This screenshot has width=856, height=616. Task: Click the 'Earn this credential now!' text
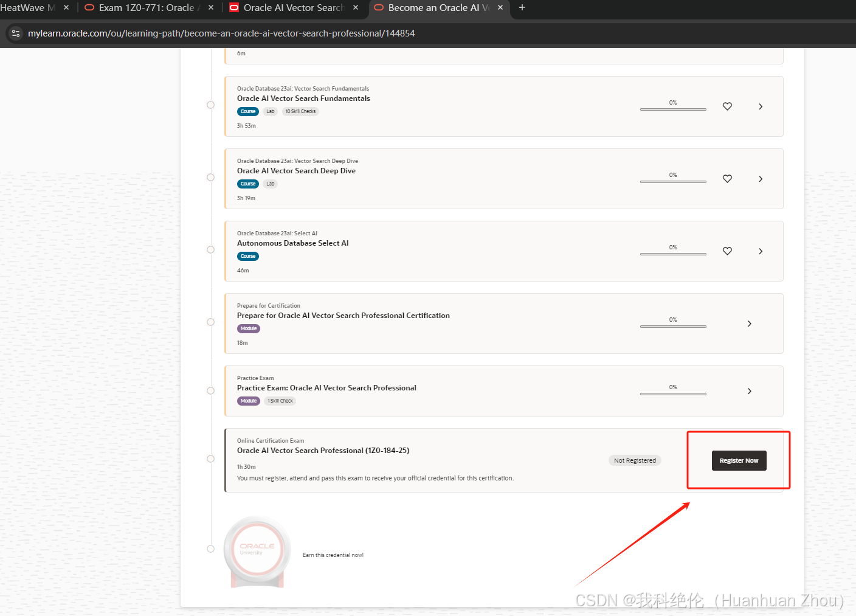coord(333,555)
